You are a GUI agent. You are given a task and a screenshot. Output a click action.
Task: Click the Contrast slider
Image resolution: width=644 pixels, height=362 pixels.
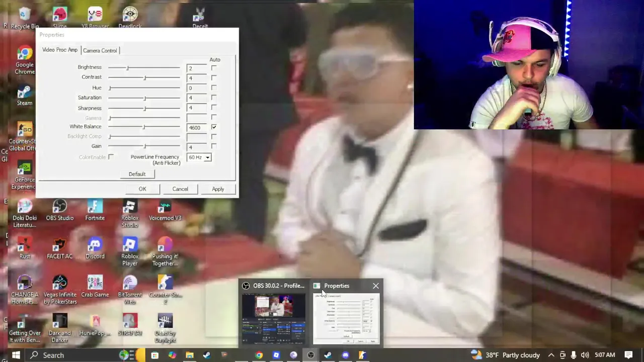coord(144,77)
